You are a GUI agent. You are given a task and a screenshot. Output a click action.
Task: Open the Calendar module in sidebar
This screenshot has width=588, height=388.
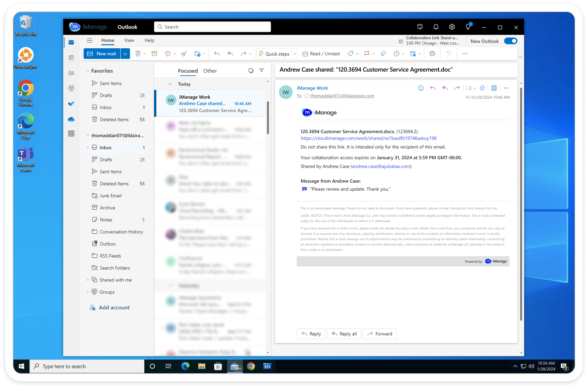tap(71, 58)
